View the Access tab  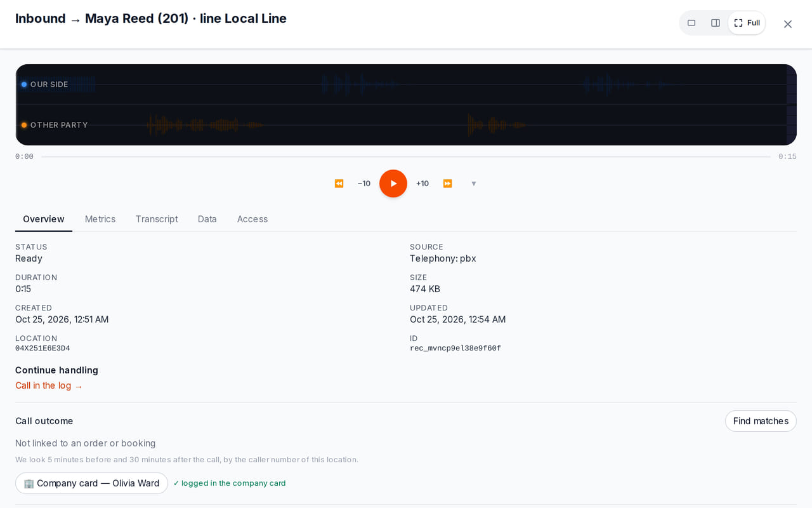pos(252,219)
